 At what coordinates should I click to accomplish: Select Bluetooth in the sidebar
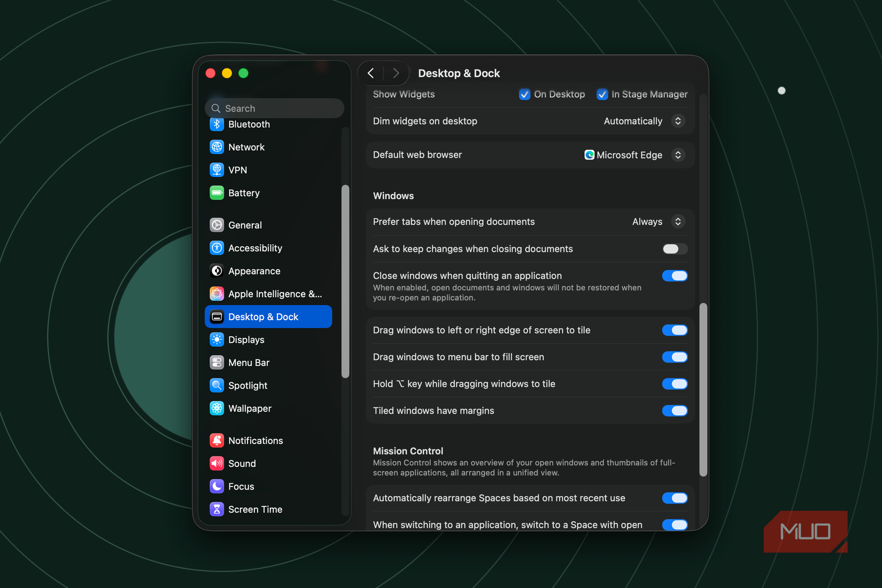coord(268,125)
